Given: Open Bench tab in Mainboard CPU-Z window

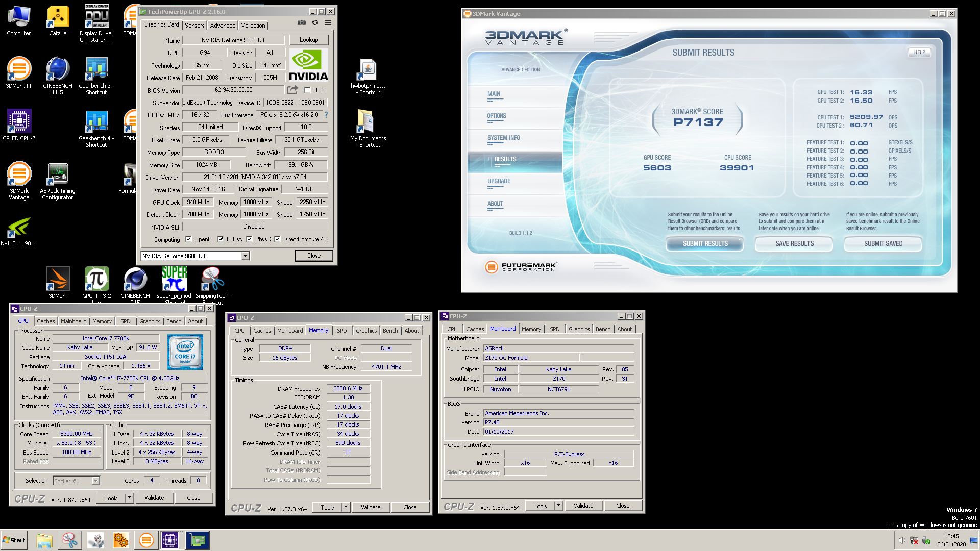Looking at the screenshot, I should coord(603,329).
